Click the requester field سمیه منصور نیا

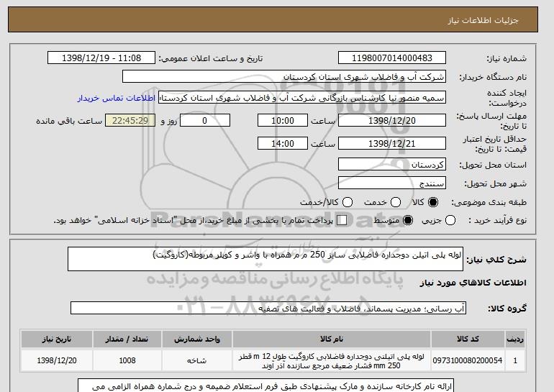[x=302, y=98]
